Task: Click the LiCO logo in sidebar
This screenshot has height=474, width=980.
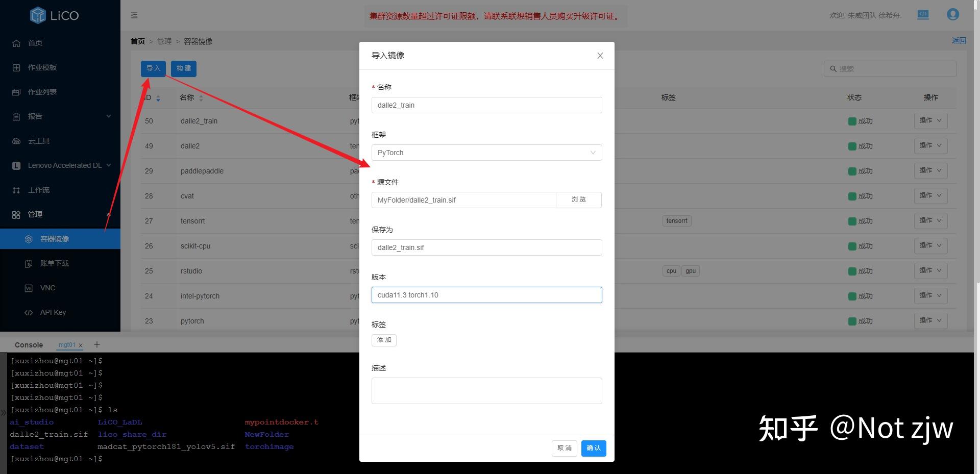Action: (55, 15)
